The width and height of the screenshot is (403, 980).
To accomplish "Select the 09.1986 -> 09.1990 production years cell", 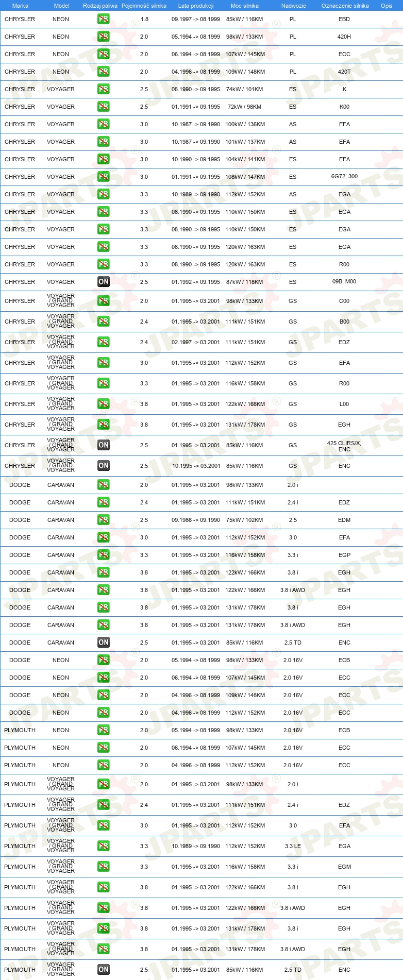I will (196, 520).
